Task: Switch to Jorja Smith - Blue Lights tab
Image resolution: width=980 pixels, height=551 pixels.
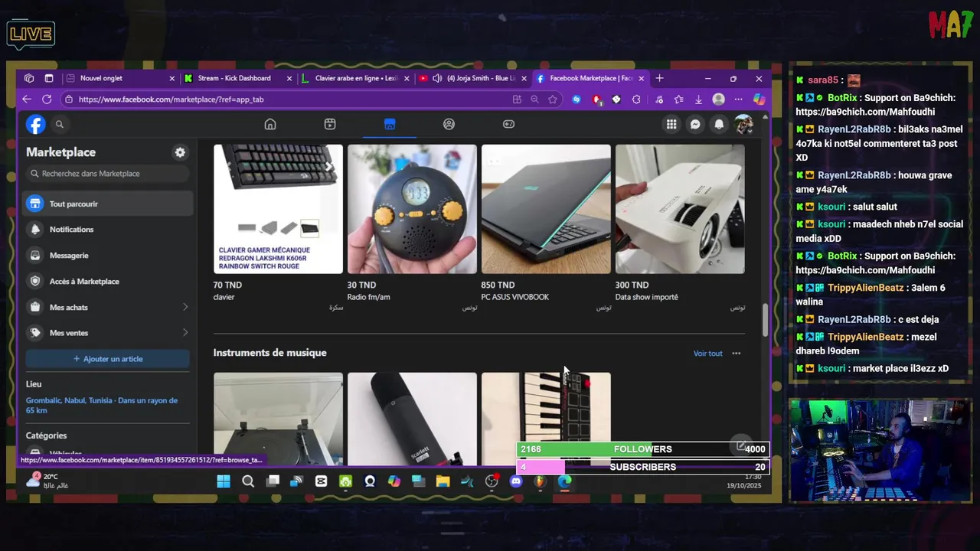Action: pos(473,78)
